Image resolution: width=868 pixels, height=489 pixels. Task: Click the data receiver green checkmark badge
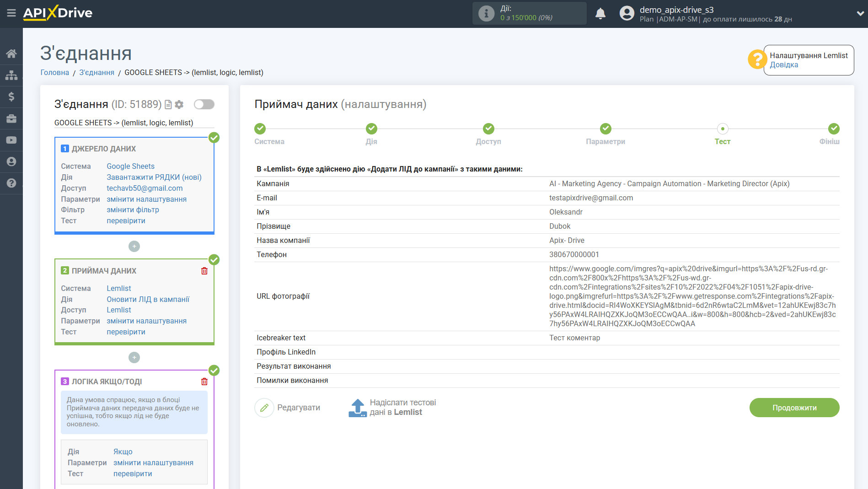pos(214,260)
